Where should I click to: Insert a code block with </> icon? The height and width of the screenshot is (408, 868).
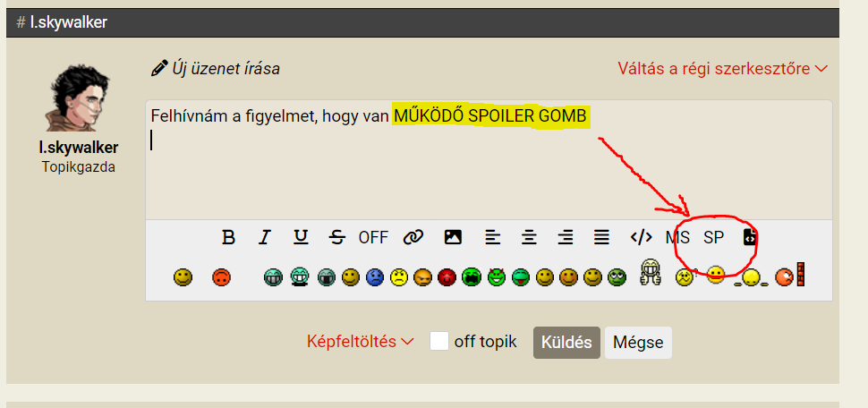641,237
